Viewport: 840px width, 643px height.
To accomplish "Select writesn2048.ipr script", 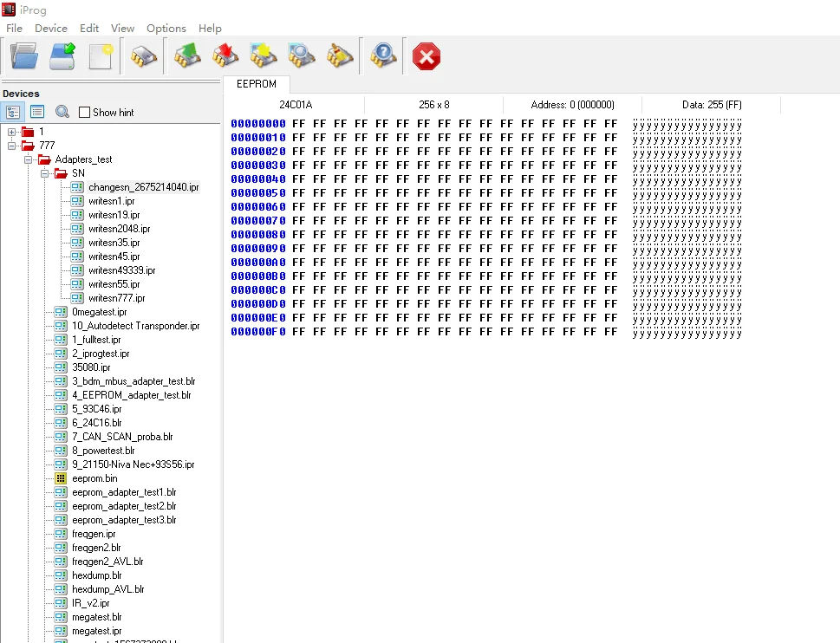I will pyautogui.click(x=120, y=229).
